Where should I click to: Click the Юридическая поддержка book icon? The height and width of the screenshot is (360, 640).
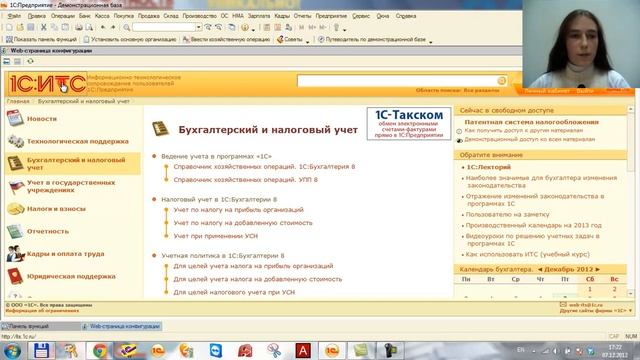coord(15,276)
